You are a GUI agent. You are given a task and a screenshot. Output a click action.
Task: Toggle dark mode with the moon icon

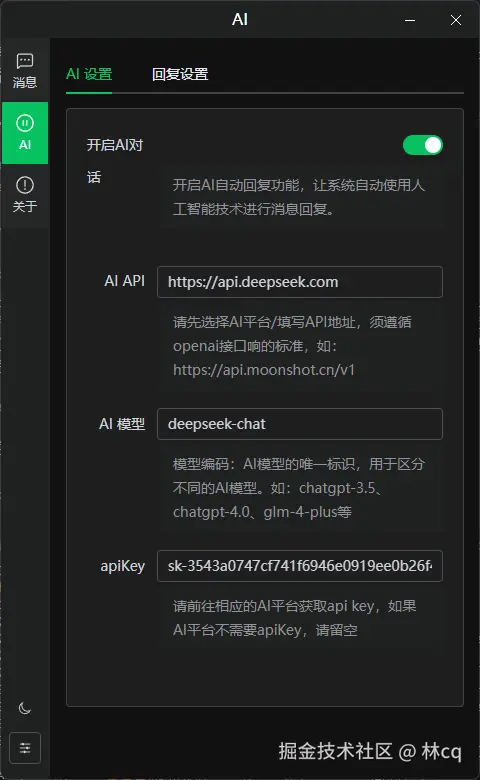point(24,708)
